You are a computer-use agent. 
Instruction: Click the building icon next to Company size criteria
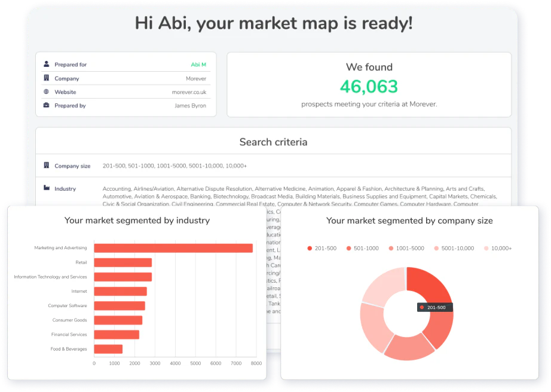pos(45,165)
